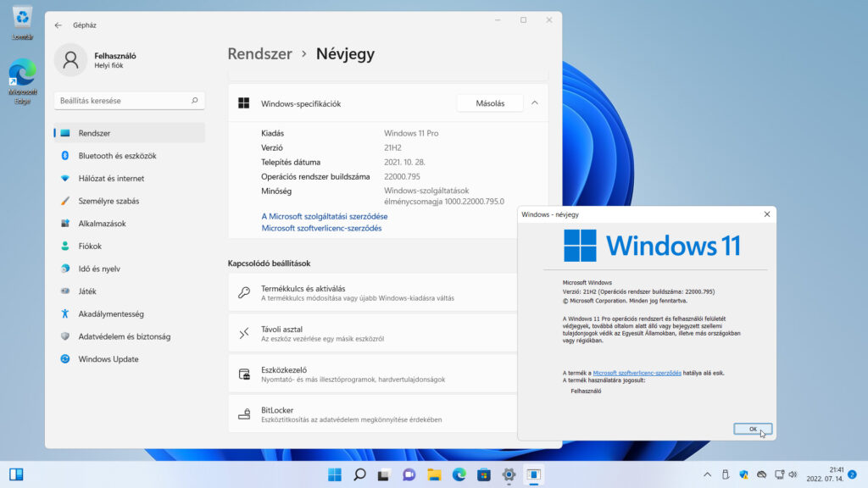Select Rendszer in the sidebar
The image size is (868, 488).
pos(130,133)
